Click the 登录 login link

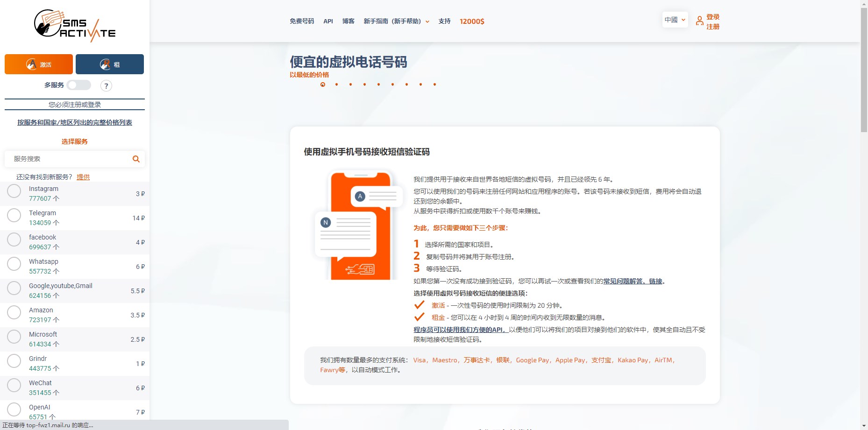[x=713, y=17]
